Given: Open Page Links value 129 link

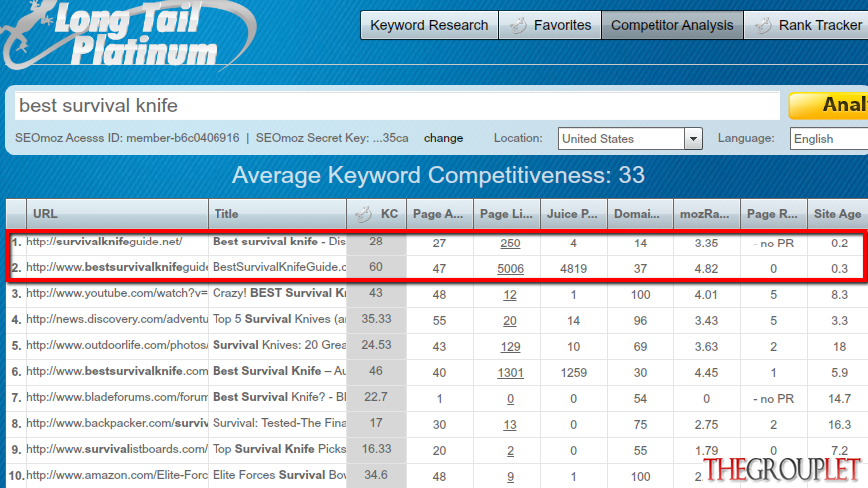Looking at the screenshot, I should 510,346.
